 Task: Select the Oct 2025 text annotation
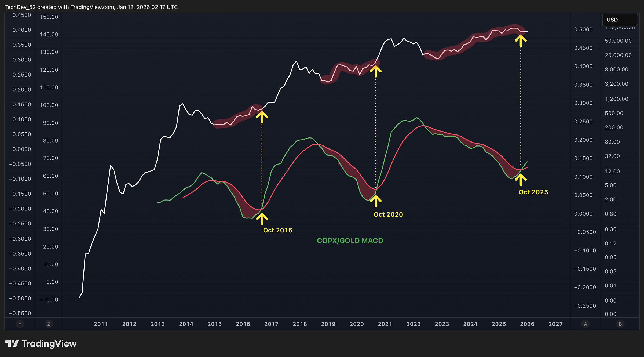[x=533, y=192]
